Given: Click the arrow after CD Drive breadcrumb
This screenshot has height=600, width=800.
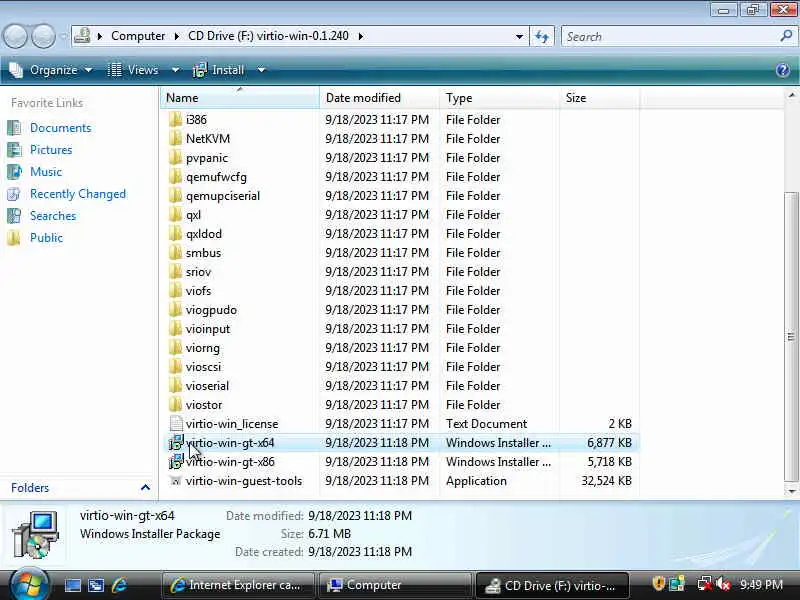Looking at the screenshot, I should point(361,36).
